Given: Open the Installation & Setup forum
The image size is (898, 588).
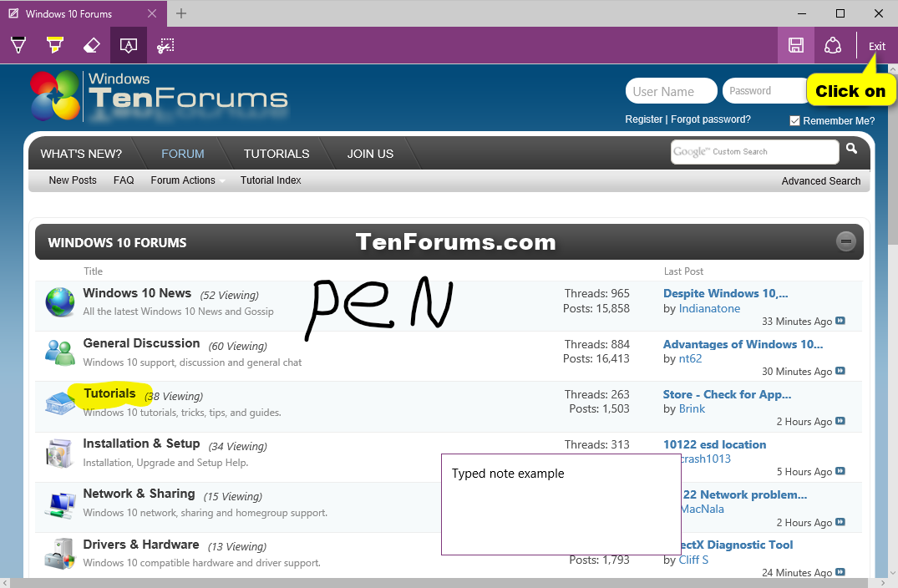Looking at the screenshot, I should click(x=141, y=444).
